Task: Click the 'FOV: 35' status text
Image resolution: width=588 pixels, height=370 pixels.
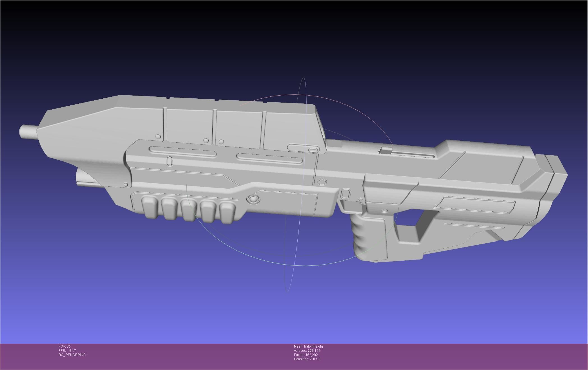Action: pyautogui.click(x=65, y=346)
